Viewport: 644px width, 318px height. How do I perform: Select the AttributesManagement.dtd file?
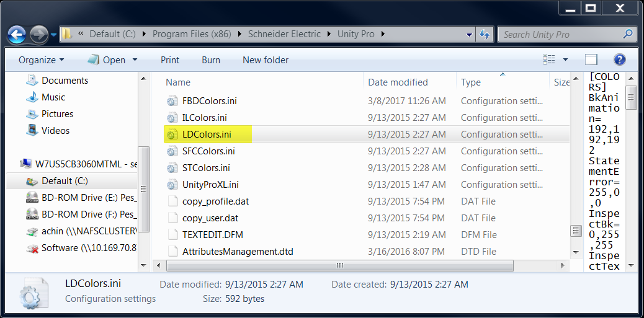click(238, 252)
